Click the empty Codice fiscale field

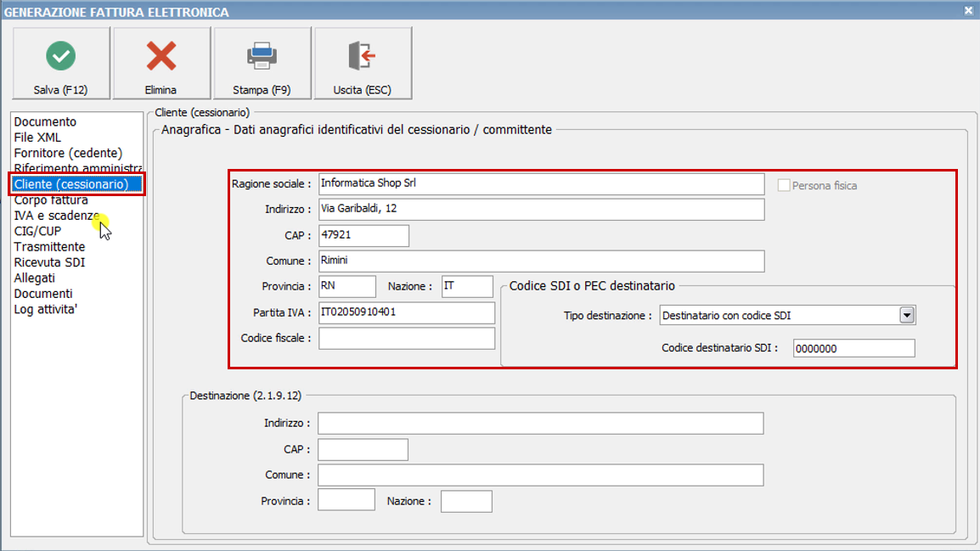406,338
